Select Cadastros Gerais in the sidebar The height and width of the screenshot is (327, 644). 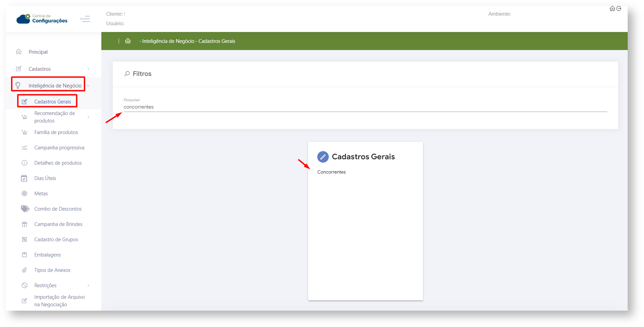coord(52,102)
